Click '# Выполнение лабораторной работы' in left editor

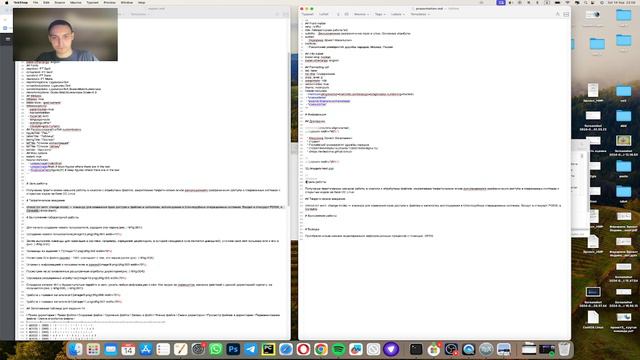pyautogui.click(x=53, y=218)
